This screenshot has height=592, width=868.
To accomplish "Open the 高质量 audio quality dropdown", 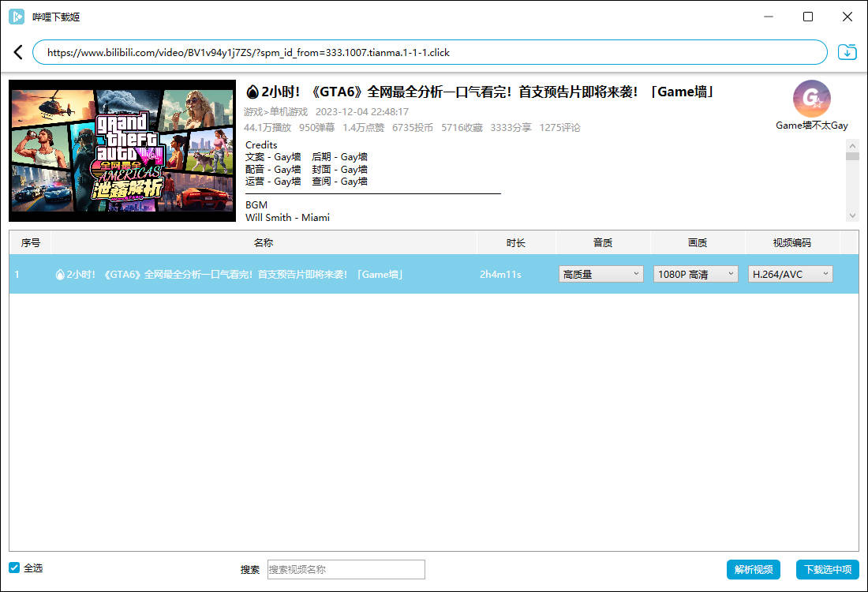I will pyautogui.click(x=600, y=274).
